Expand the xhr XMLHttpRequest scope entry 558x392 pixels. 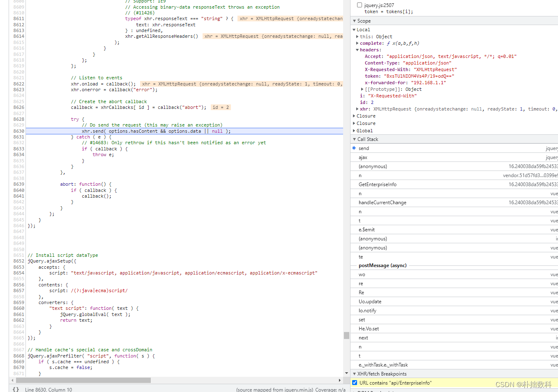pyautogui.click(x=357, y=109)
